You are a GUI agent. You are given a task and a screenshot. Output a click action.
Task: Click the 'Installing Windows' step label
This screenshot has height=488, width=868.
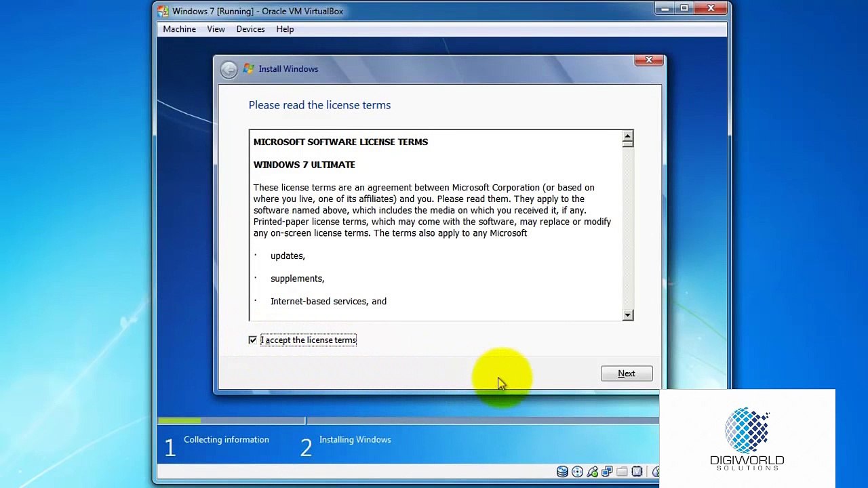tap(355, 439)
